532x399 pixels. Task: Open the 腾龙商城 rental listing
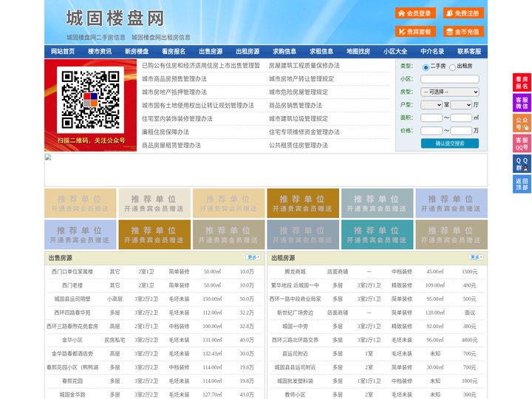(x=295, y=272)
